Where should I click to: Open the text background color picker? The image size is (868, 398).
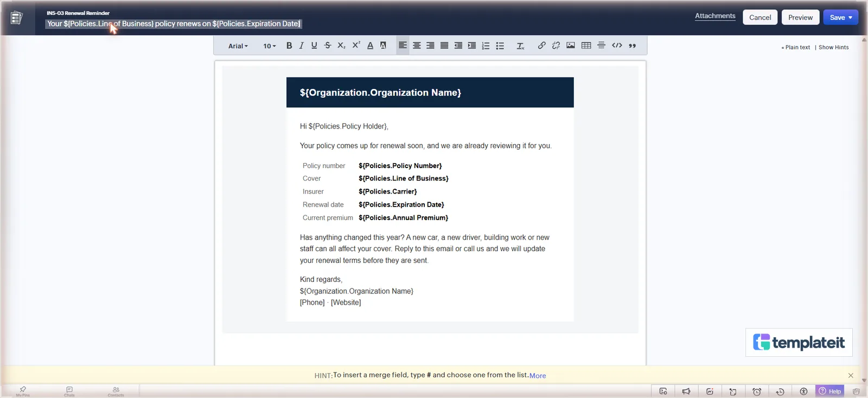[383, 46]
